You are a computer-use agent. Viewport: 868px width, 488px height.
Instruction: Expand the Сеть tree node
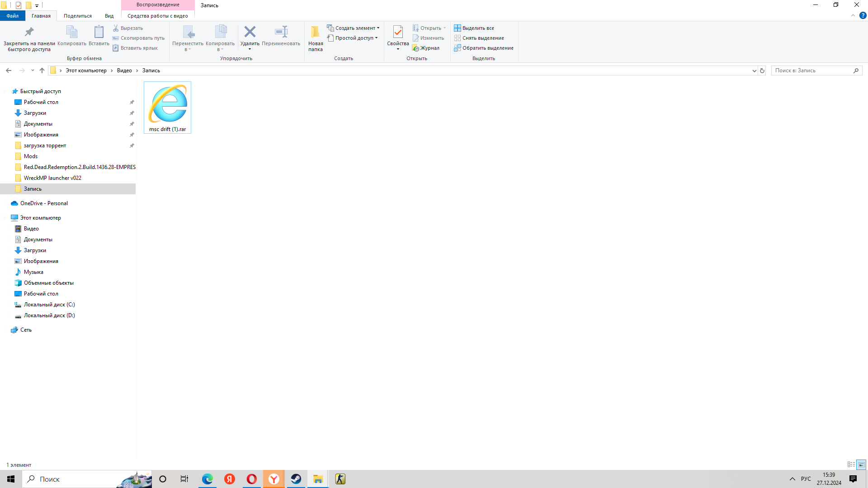coord(5,330)
